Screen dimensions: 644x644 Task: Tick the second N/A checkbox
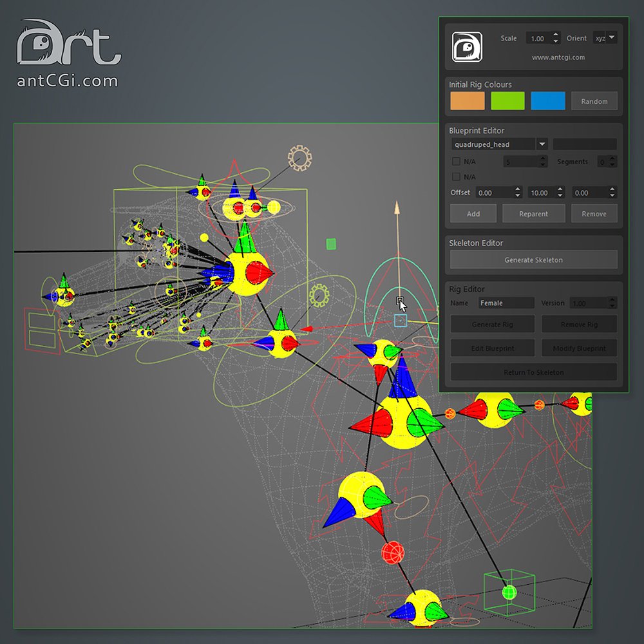tap(456, 177)
